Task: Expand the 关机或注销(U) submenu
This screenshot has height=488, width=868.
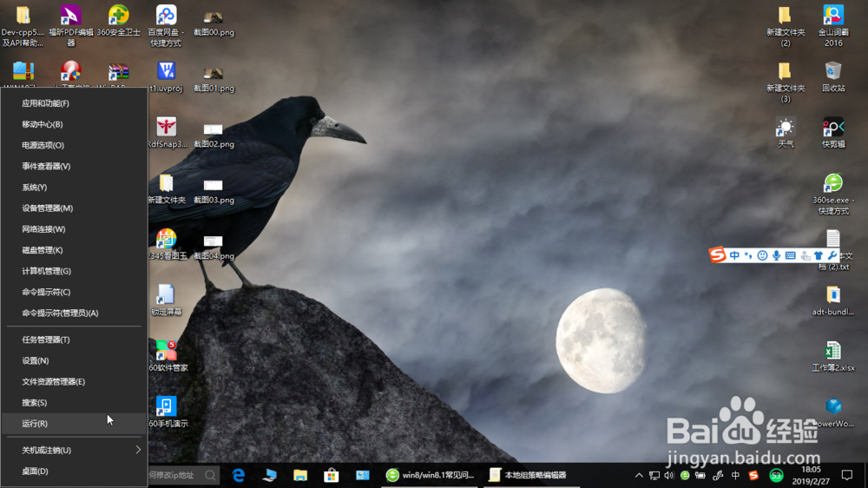Action: (x=74, y=451)
